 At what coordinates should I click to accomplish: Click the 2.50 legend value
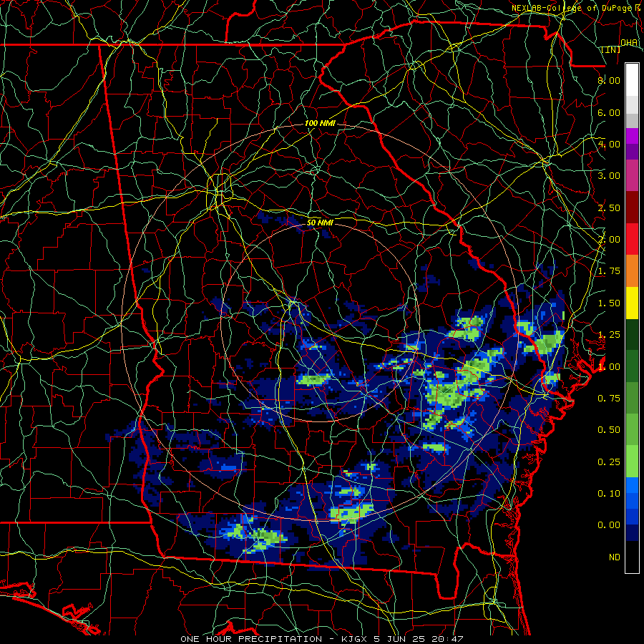pyautogui.click(x=609, y=208)
